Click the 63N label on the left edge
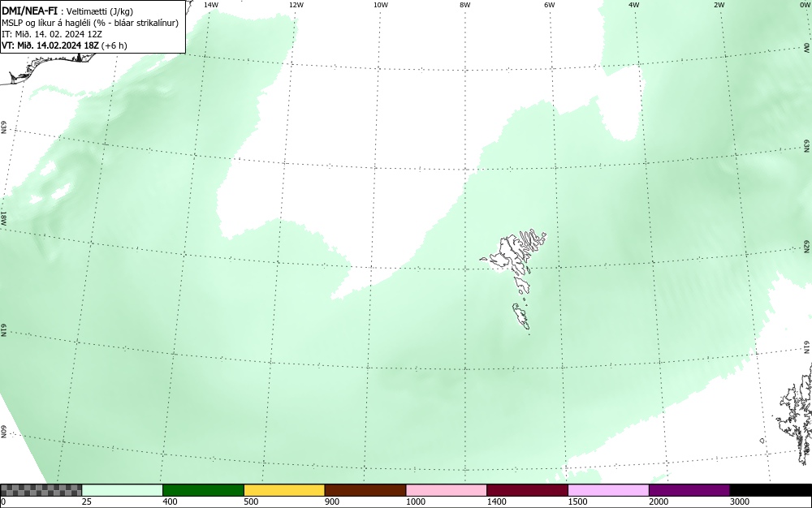This screenshot has height=508, width=812. pyautogui.click(x=3, y=127)
